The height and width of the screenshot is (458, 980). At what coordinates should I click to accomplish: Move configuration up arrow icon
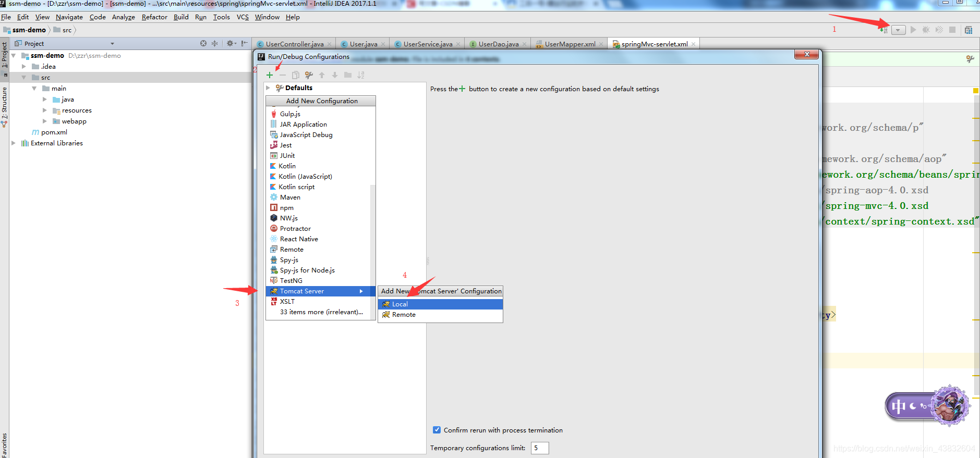pyautogui.click(x=322, y=75)
